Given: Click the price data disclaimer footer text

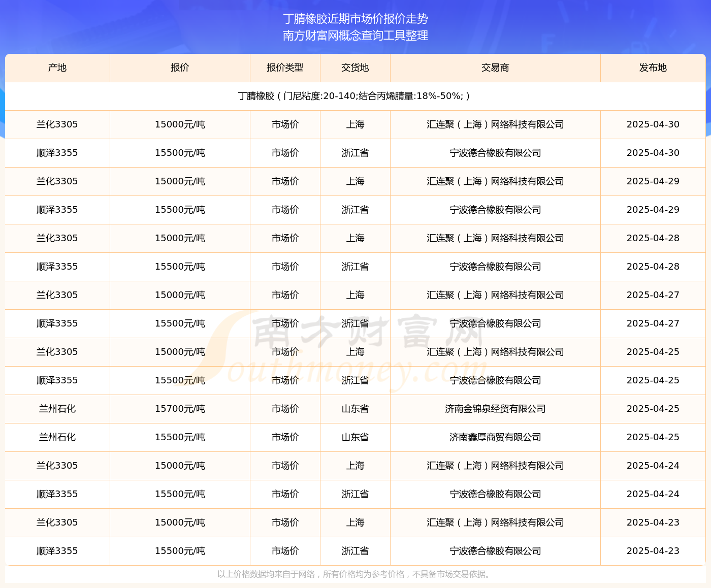Looking at the screenshot, I should click(354, 574).
